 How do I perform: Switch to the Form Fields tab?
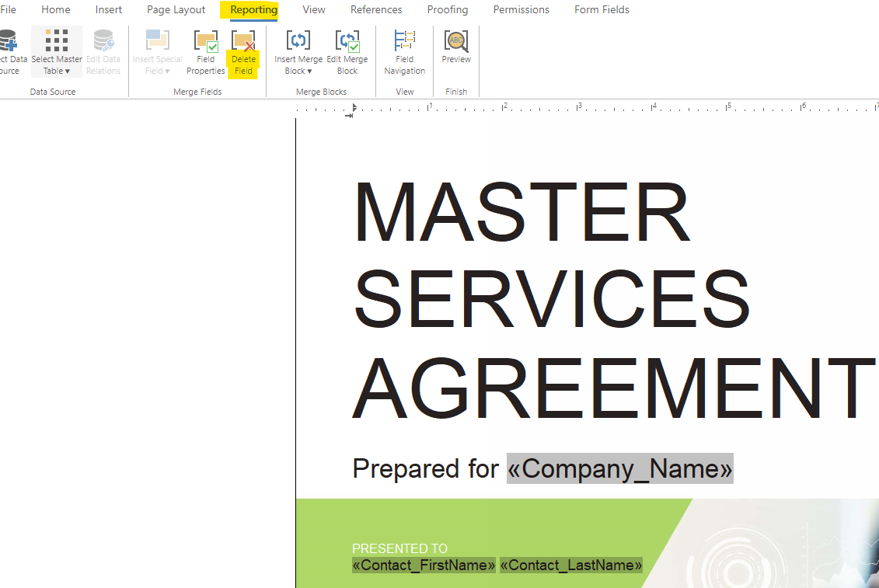click(x=602, y=9)
